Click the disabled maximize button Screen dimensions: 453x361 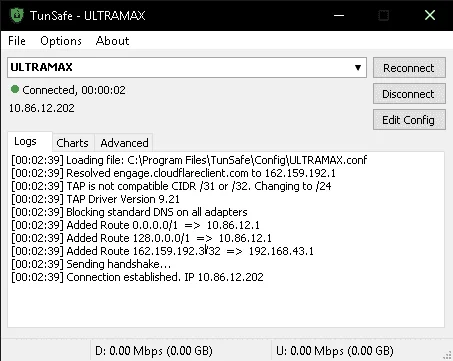(x=384, y=15)
